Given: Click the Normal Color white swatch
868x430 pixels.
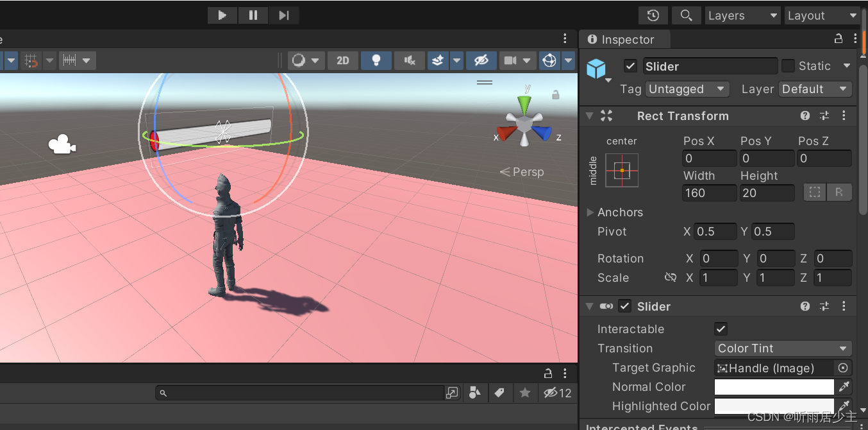Looking at the screenshot, I should (774, 386).
